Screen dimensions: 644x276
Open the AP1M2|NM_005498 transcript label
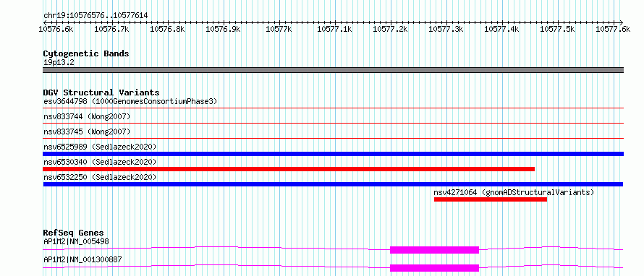tap(77, 241)
